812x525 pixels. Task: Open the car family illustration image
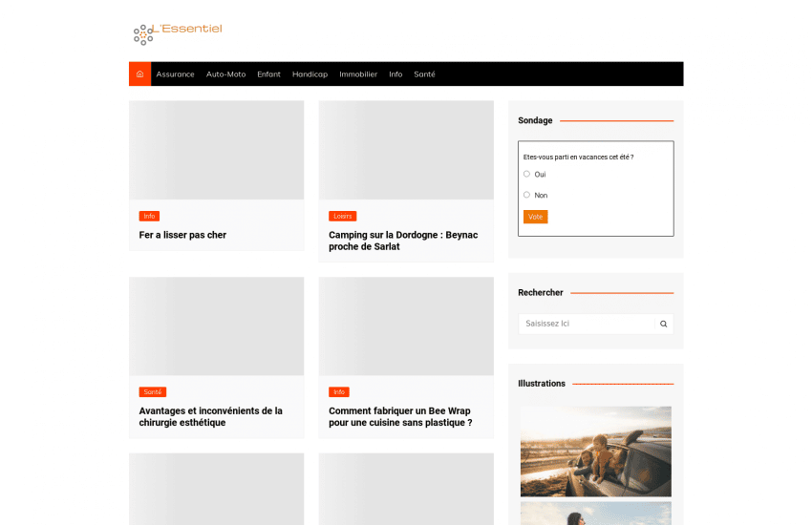[595, 451]
